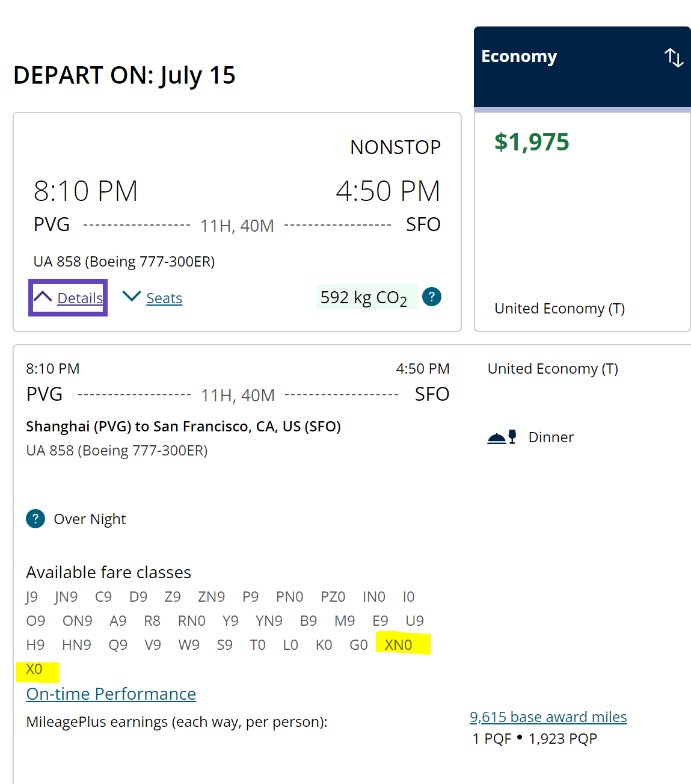The image size is (691, 784).
Task: Open the 9,615 base award miles link
Action: 548,717
